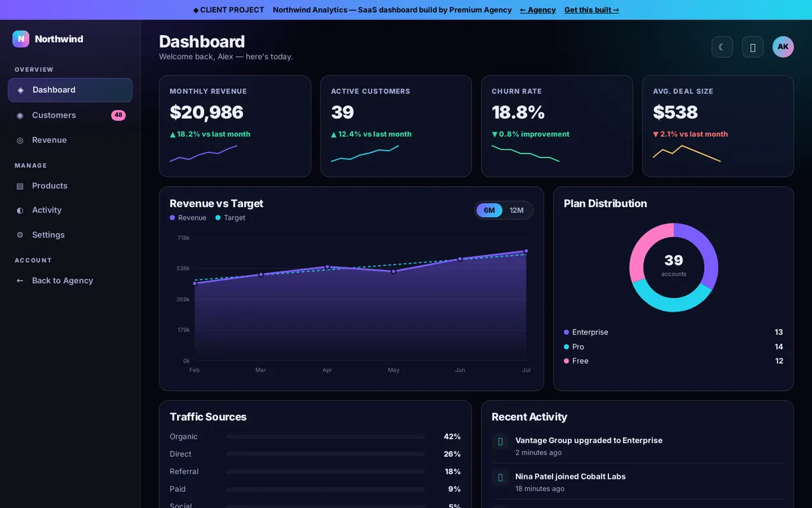Click the Vantage Group activity icon
The height and width of the screenshot is (508, 812).
coord(500,441)
